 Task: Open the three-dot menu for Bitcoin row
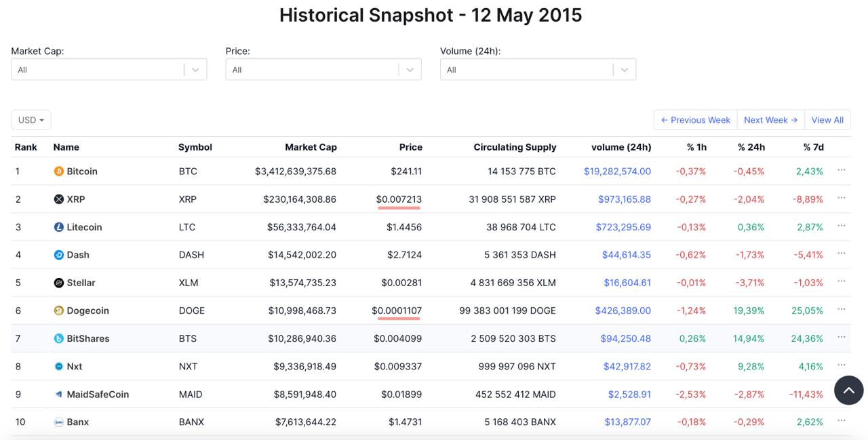tap(842, 170)
